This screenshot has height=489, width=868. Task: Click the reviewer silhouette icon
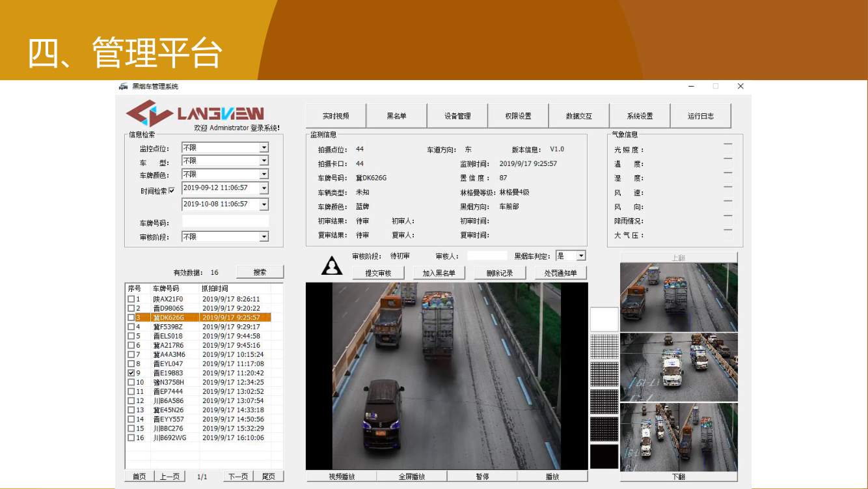[x=332, y=266]
